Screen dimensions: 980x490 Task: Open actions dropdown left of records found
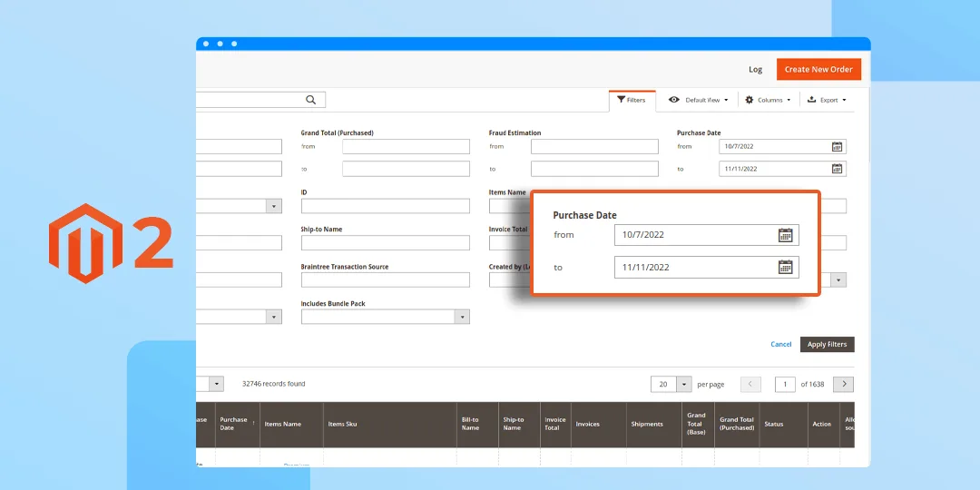[x=216, y=384]
